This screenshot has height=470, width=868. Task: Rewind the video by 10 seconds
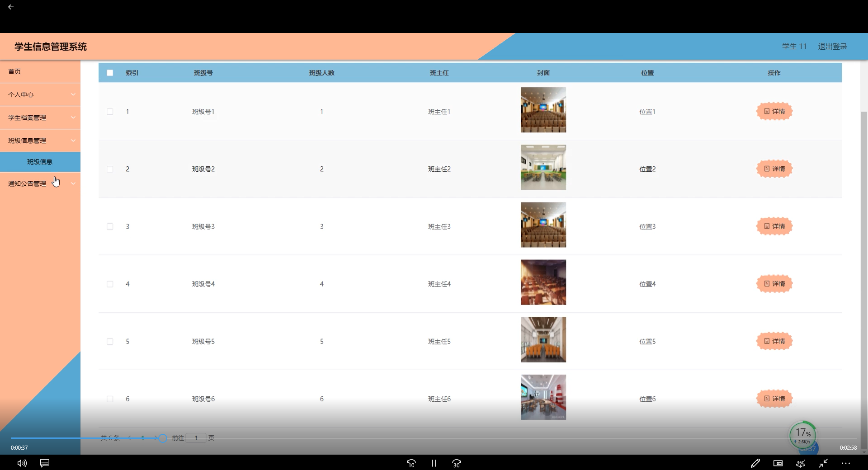[411, 463]
